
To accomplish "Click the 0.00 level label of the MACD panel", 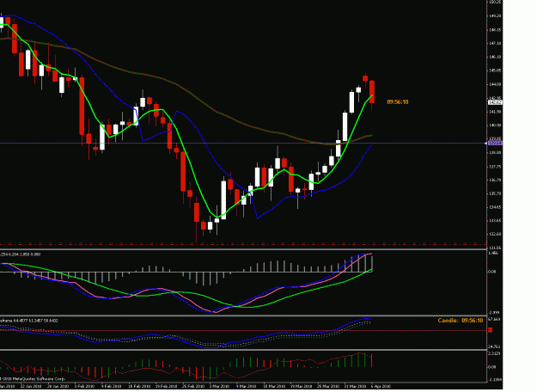I will pyautogui.click(x=491, y=272).
